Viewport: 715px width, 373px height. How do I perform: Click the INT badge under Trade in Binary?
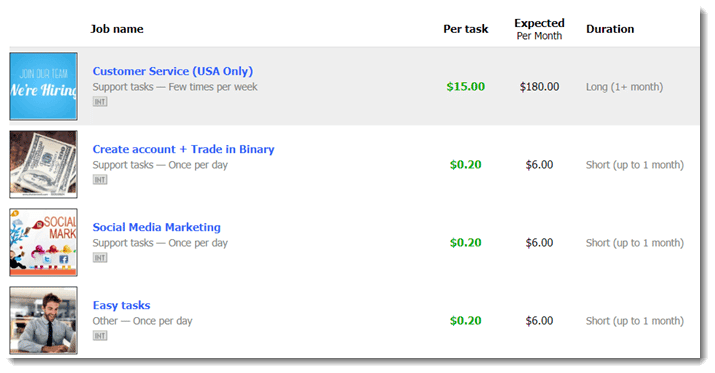click(x=100, y=180)
